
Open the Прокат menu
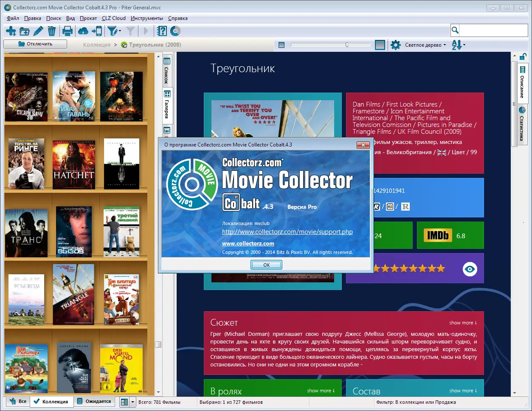click(x=88, y=18)
